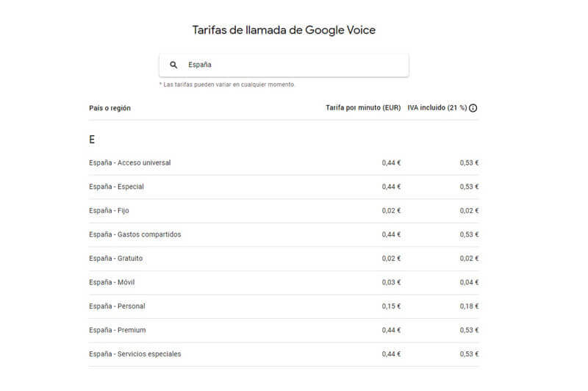This screenshot has height=391, width=588.
Task: Click 0,02 € rate for Fijo
Action: tap(391, 211)
